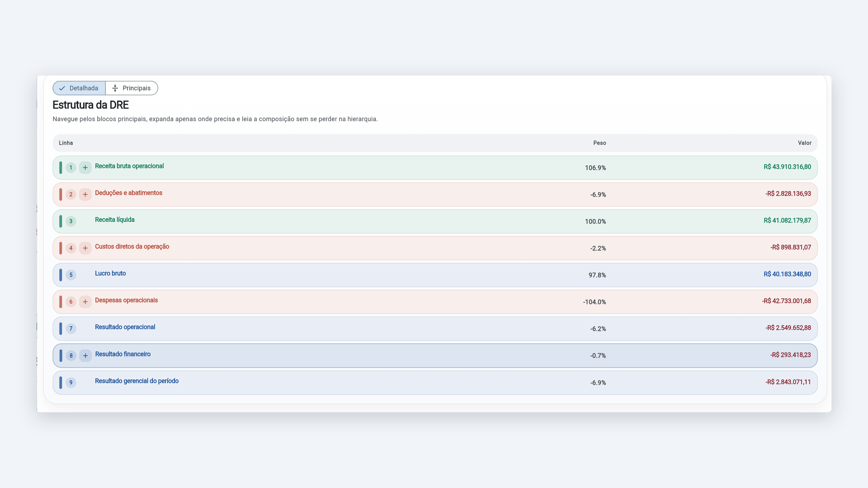Switch to Principais view toggle
The image size is (868, 488).
[132, 88]
